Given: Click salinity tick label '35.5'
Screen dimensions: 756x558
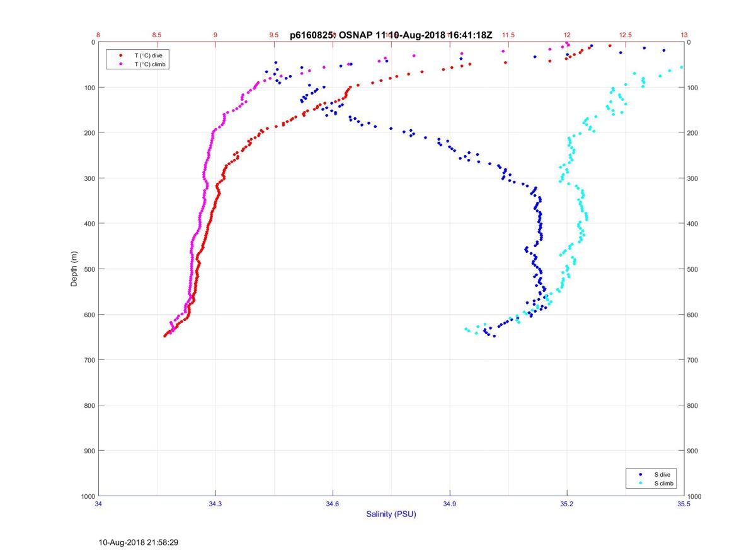Looking at the screenshot, I should pos(684,504).
